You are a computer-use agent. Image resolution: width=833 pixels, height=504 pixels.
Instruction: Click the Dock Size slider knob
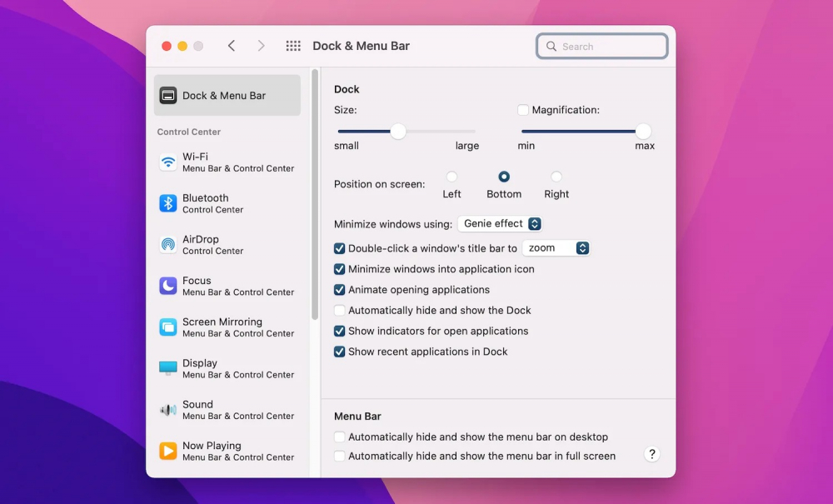398,131
